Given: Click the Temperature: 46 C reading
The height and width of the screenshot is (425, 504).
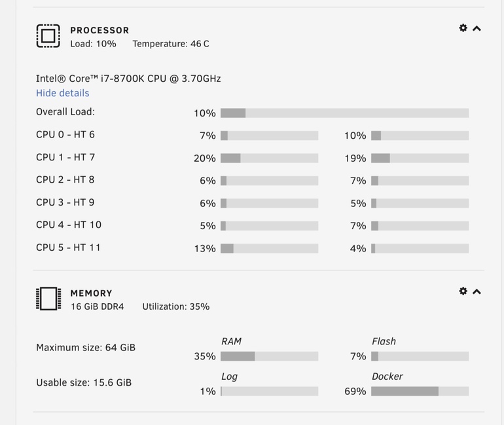Looking at the screenshot, I should [170, 44].
